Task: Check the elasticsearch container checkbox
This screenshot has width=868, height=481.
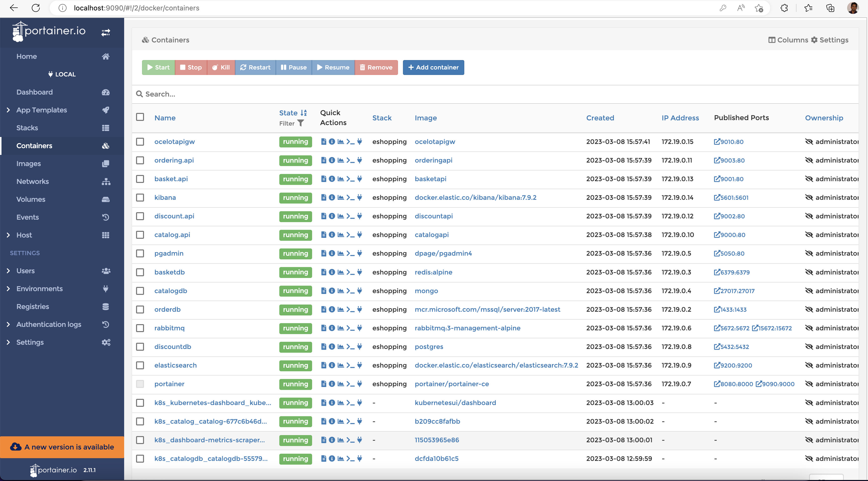Action: tap(140, 365)
